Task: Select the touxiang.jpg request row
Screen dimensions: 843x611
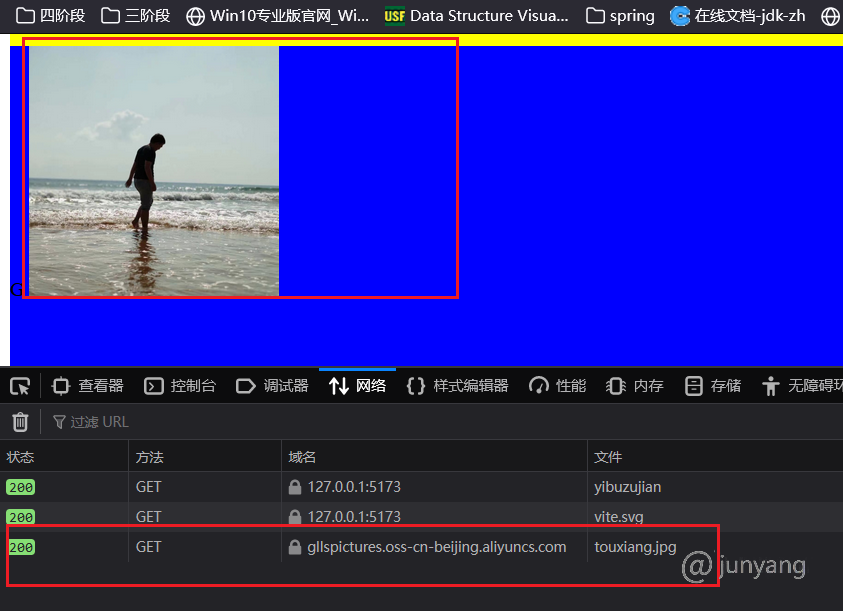Action: coord(635,547)
